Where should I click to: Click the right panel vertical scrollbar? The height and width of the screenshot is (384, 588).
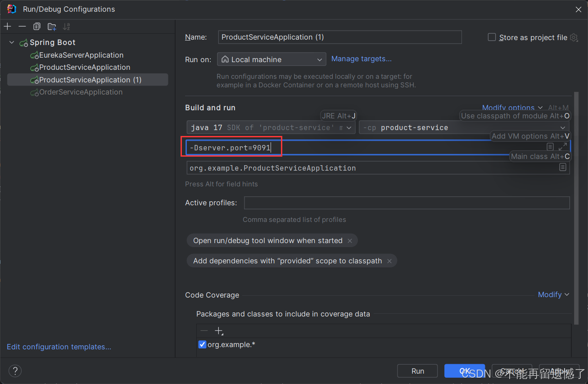click(576, 207)
